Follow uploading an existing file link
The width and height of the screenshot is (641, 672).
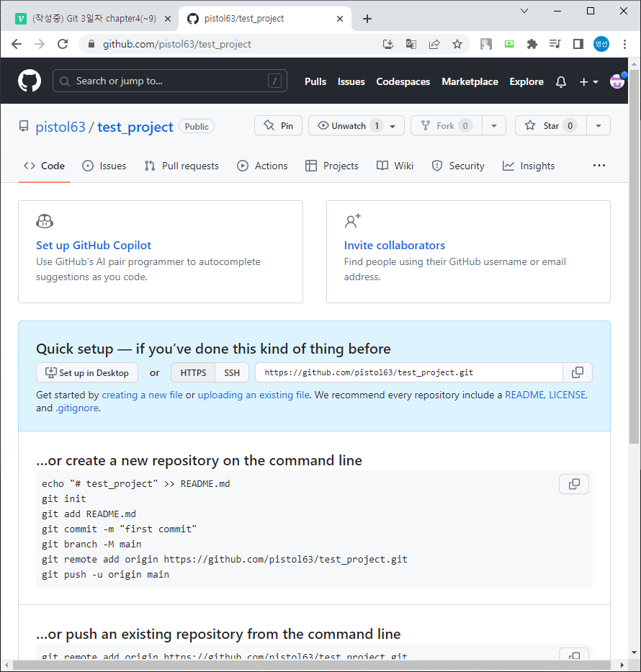click(x=254, y=395)
